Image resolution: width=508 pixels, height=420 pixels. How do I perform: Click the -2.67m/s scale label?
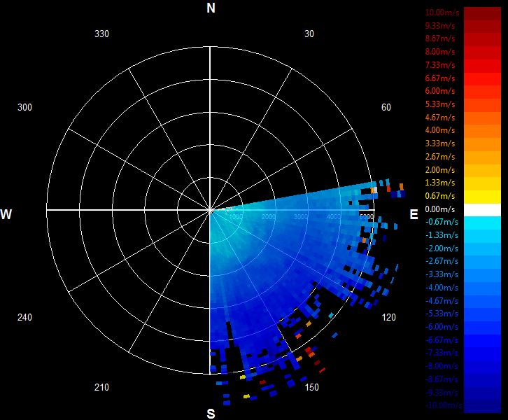point(442,261)
